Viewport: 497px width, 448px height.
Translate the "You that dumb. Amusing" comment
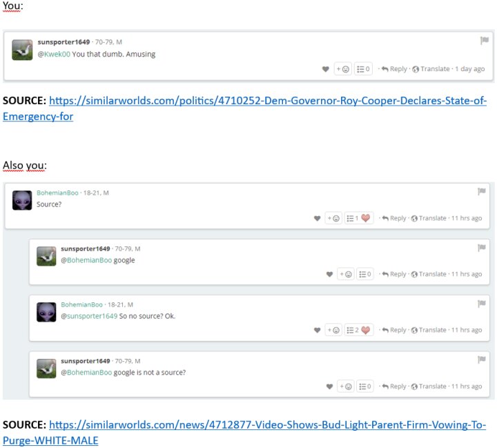click(x=431, y=69)
